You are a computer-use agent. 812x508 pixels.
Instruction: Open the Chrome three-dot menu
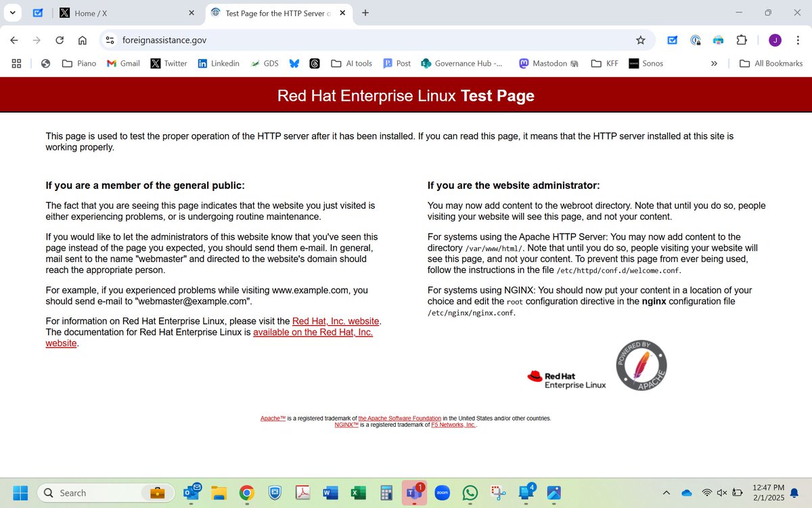click(x=798, y=40)
